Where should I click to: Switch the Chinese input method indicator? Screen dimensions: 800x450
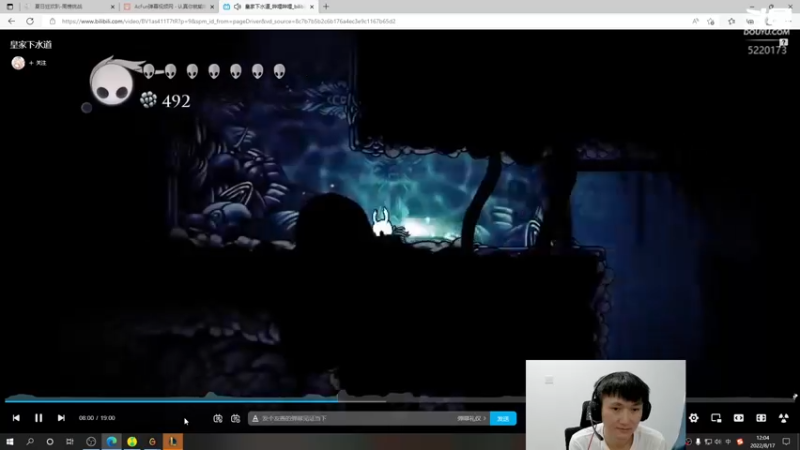click(x=728, y=442)
